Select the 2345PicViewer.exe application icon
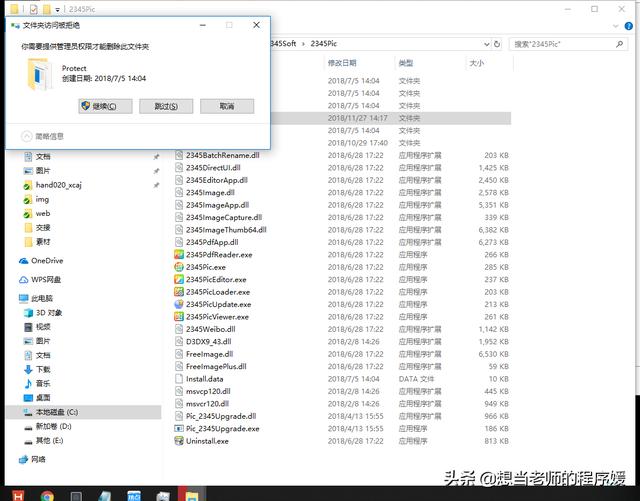This screenshot has height=501, width=640. [179, 317]
